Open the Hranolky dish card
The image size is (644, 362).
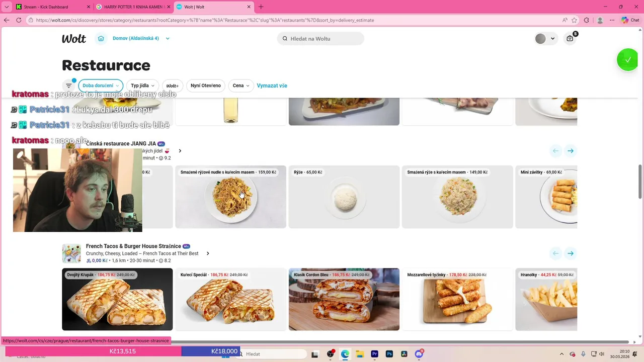[546, 300]
